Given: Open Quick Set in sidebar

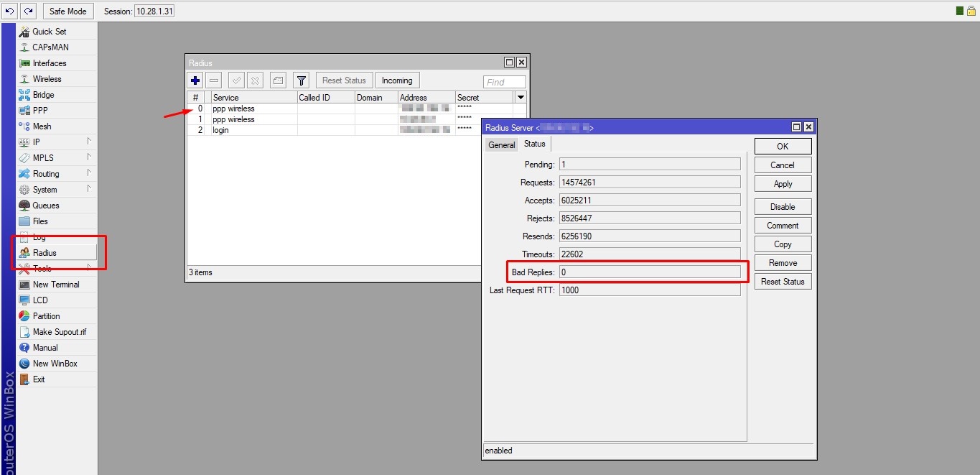Looking at the screenshot, I should (50, 32).
